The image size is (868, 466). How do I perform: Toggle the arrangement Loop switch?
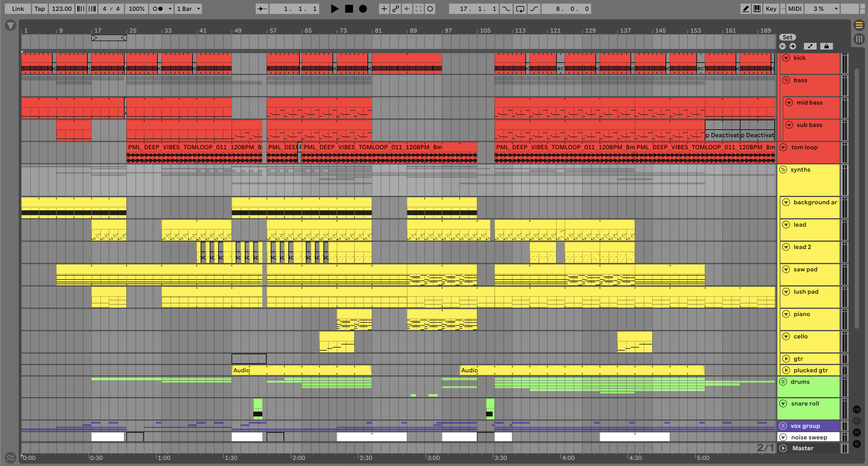pyautogui.click(x=520, y=9)
